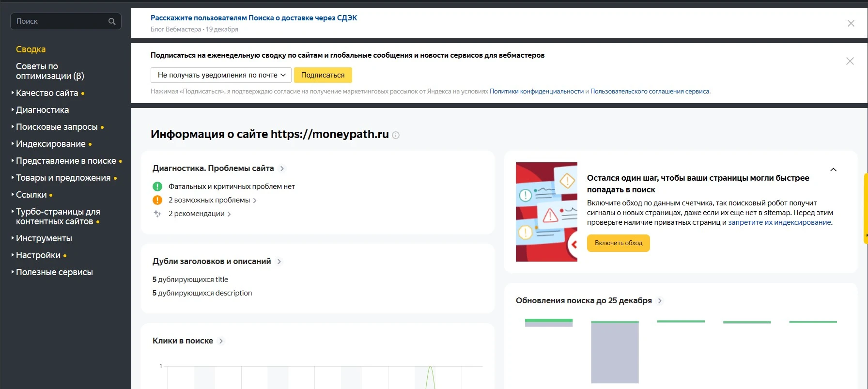Click the Клики в поиске card title
This screenshot has width=868, height=389.
click(183, 341)
